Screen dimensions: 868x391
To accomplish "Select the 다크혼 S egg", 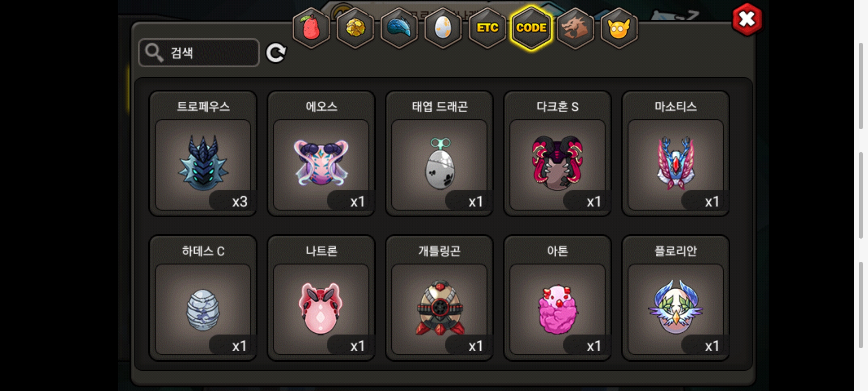I will pos(557,154).
